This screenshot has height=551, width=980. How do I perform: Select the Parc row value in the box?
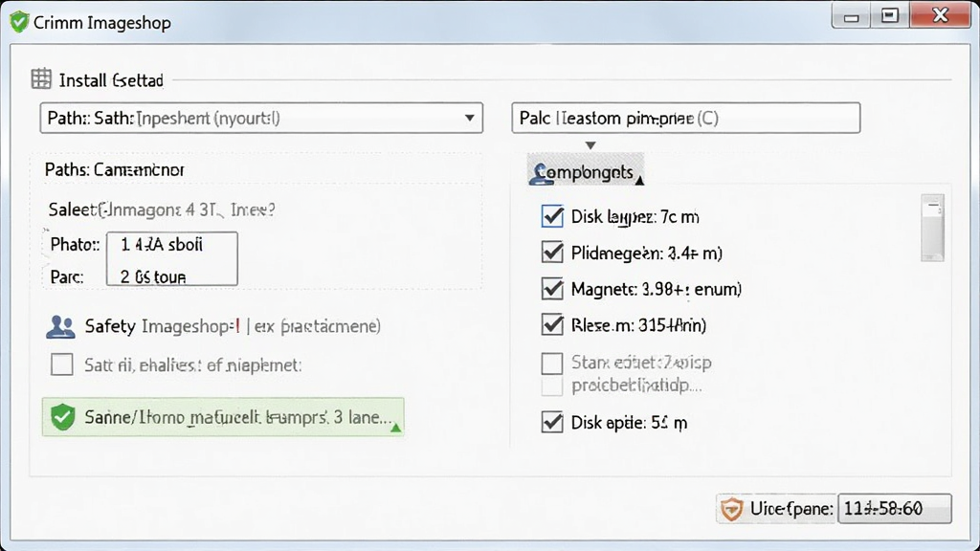tap(153, 276)
